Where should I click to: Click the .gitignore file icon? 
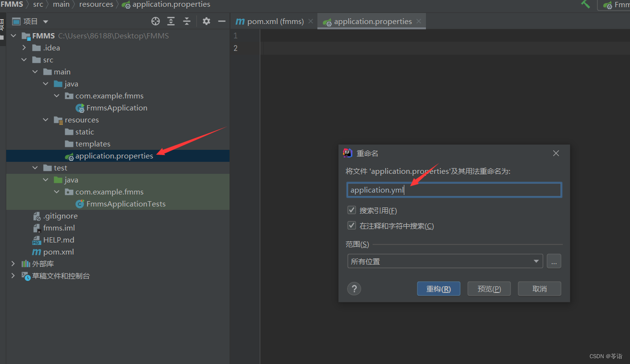click(x=36, y=216)
